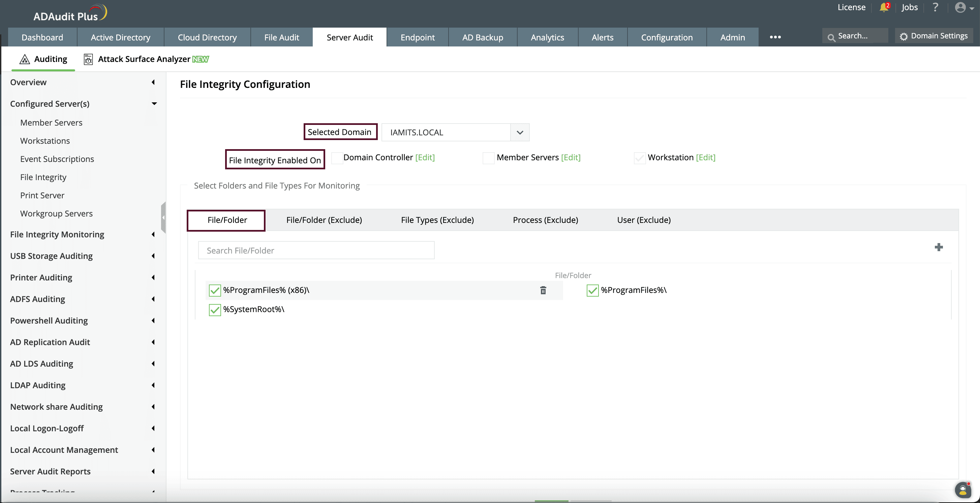The height and width of the screenshot is (503, 980).
Task: Toggle the %ProgramFiles%\ checkbox
Action: (x=592, y=291)
